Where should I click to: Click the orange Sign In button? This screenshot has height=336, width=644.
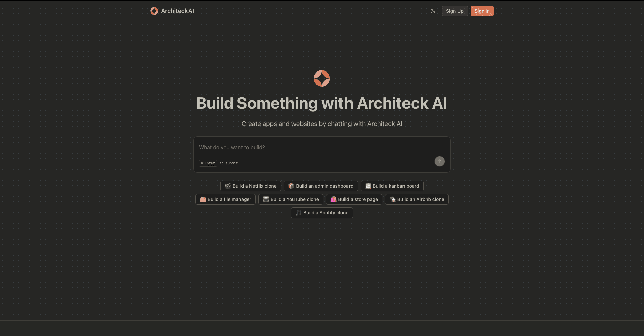click(482, 11)
